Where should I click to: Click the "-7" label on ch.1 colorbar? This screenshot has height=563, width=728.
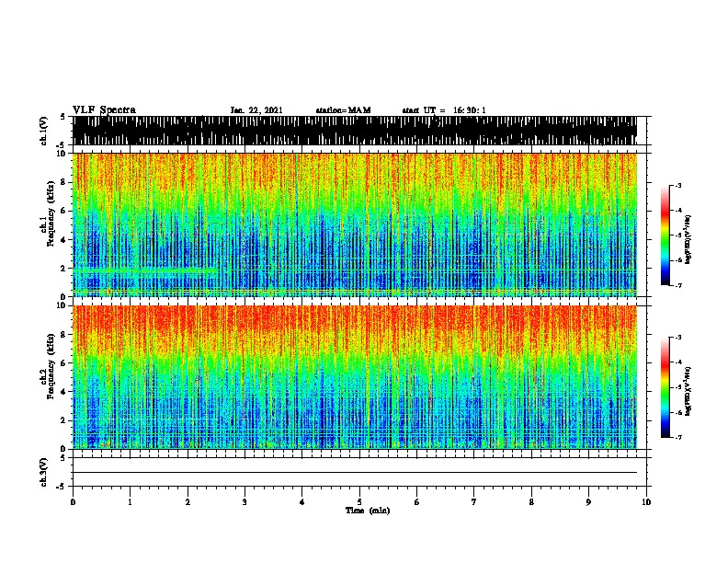(x=678, y=285)
